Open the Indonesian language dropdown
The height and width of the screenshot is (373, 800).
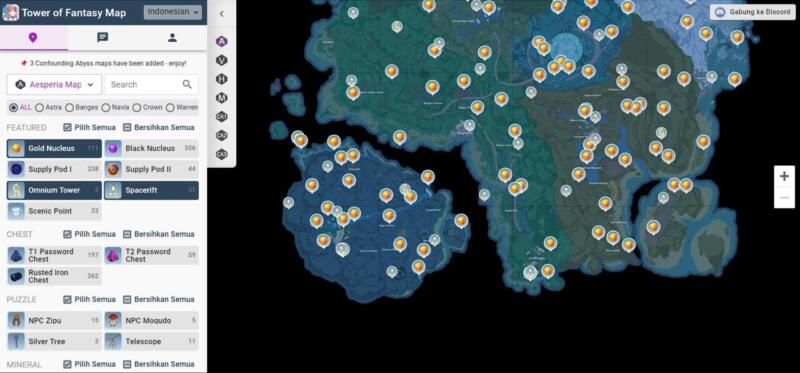click(172, 12)
